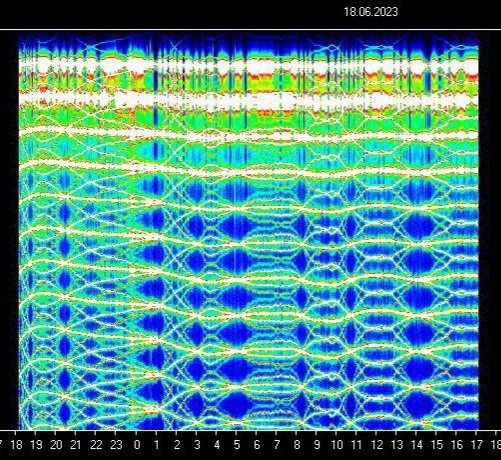Click the hour 10 axis label

click(337, 445)
